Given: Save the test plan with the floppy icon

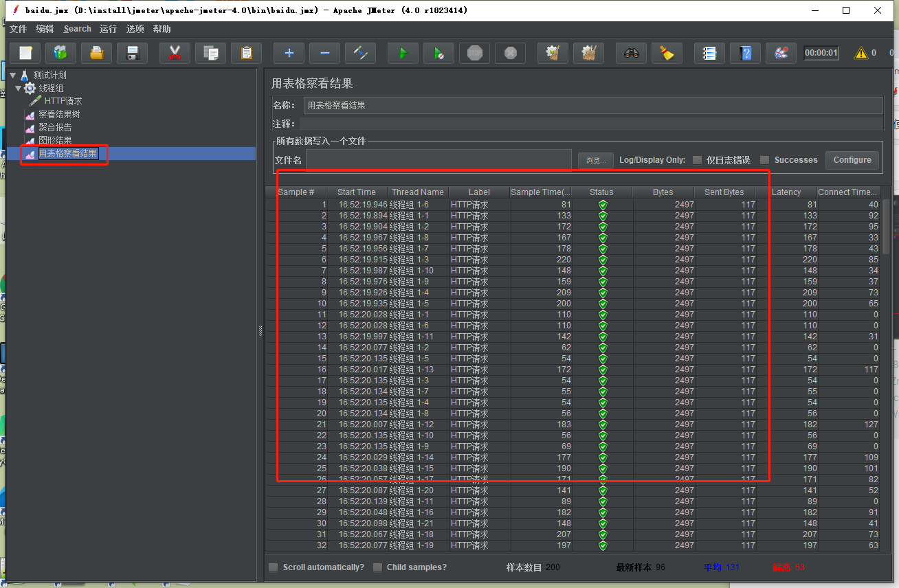Looking at the screenshot, I should tap(133, 53).
